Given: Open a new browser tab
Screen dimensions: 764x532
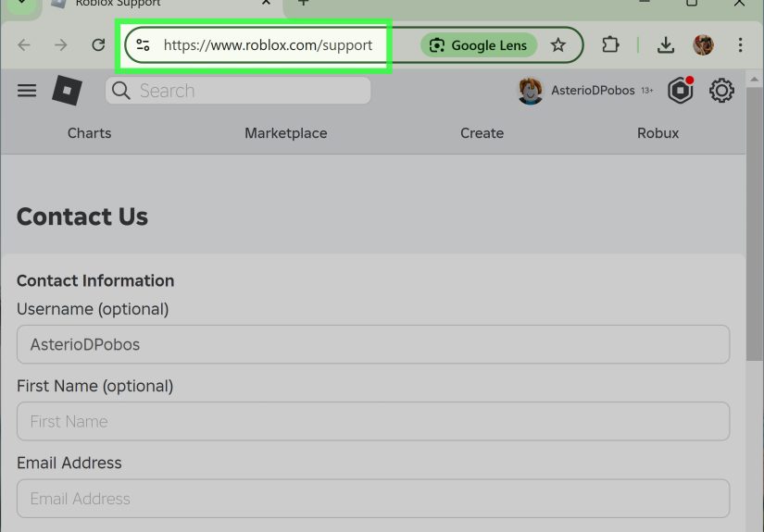Looking at the screenshot, I should (x=303, y=3).
